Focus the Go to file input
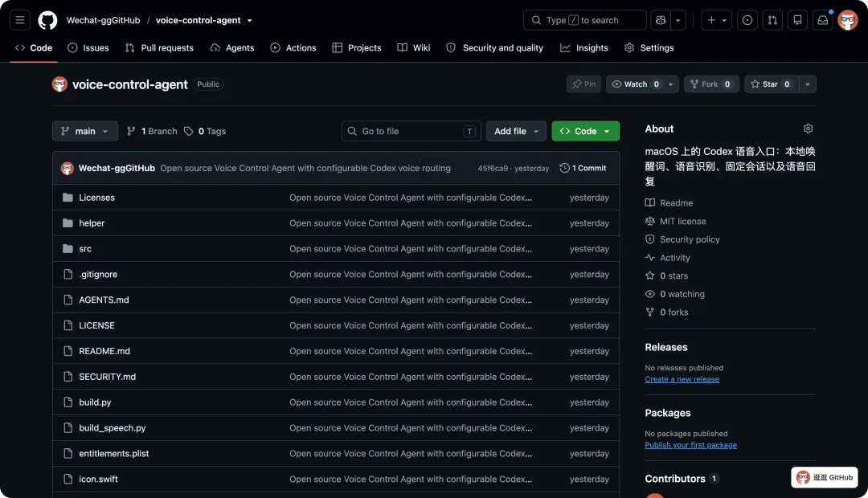 [411, 131]
